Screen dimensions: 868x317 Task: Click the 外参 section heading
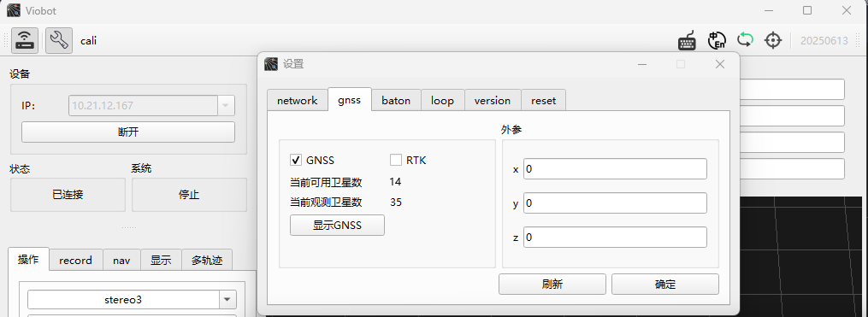(511, 130)
